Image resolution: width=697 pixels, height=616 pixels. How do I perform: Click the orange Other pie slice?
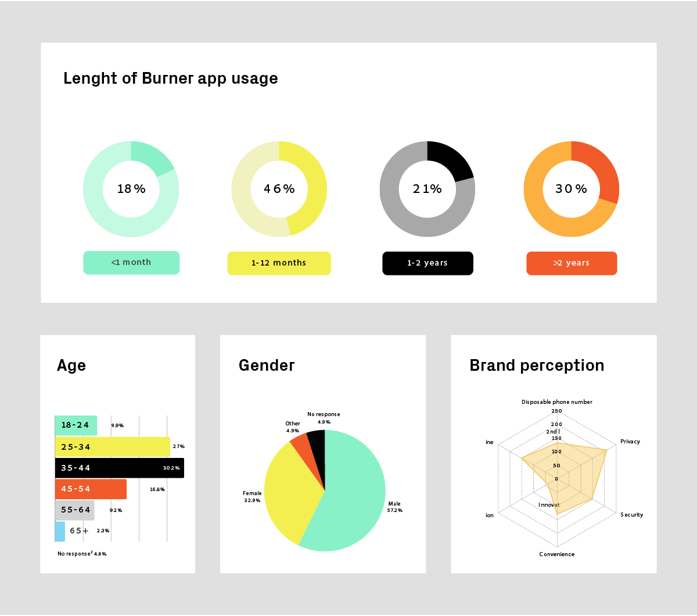pyautogui.click(x=300, y=445)
